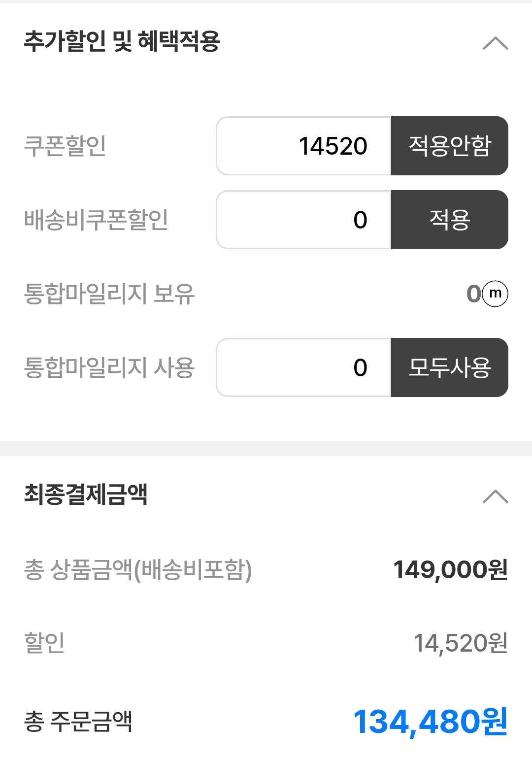Select the 배송비쿠폰할인 amount field
This screenshot has width=532, height=758.
303,220
